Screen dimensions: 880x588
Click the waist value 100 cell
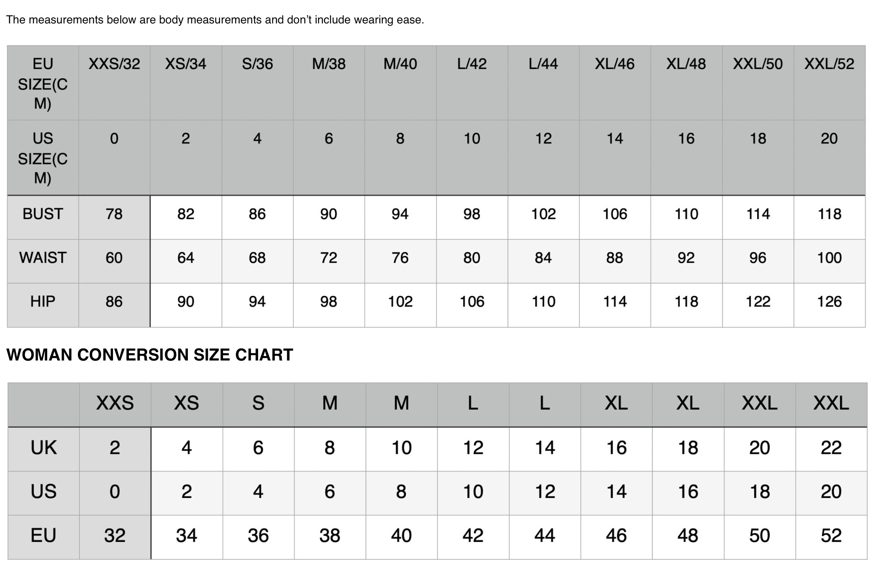[829, 258]
